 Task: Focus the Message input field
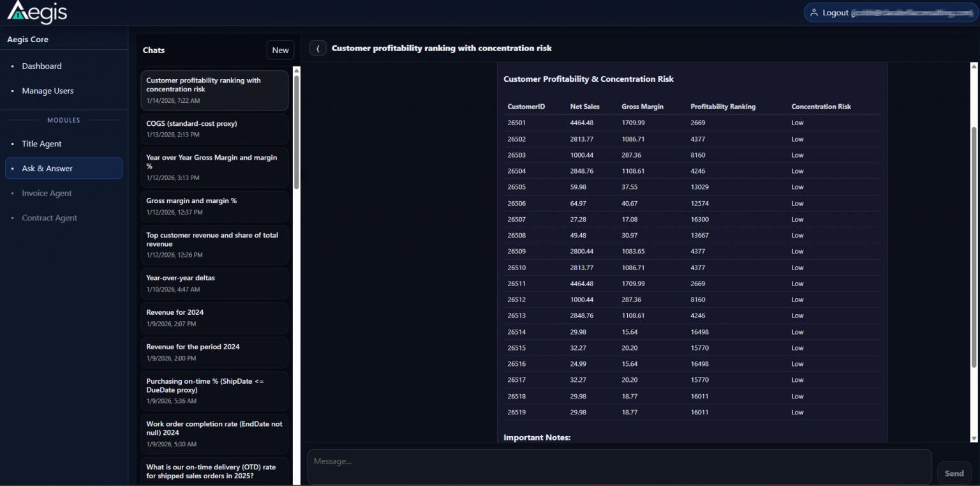[x=619, y=467]
